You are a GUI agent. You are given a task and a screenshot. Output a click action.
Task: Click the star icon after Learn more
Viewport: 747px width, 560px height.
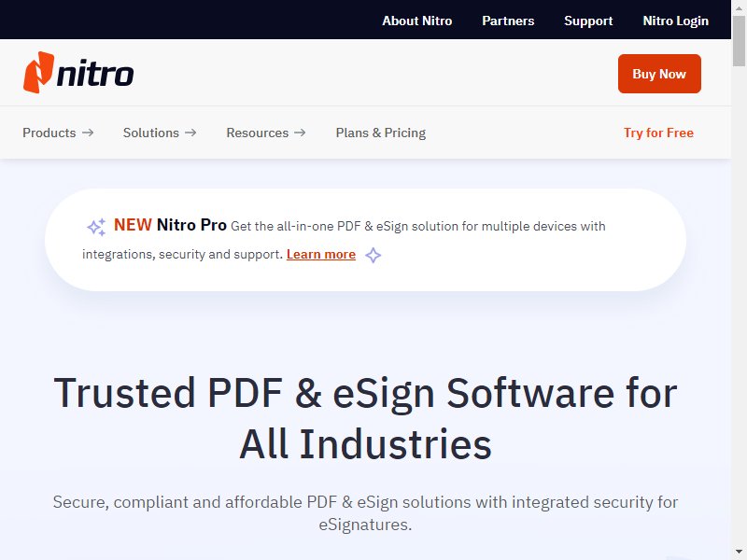tap(373, 255)
